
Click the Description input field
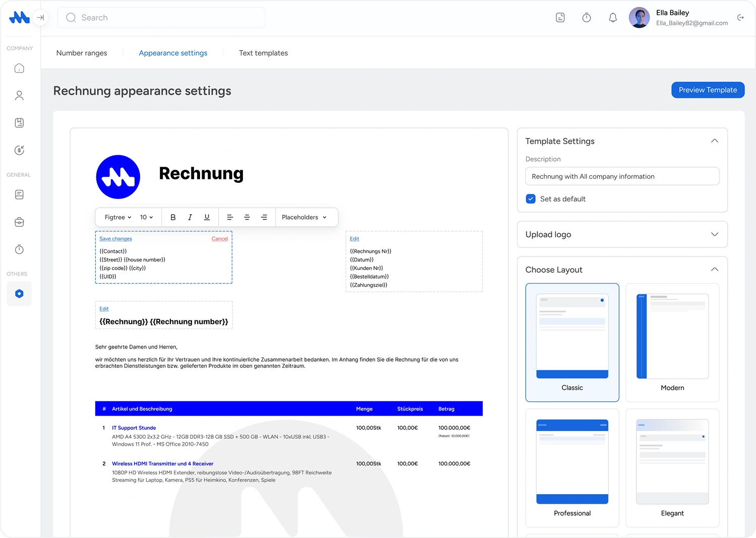click(x=622, y=176)
